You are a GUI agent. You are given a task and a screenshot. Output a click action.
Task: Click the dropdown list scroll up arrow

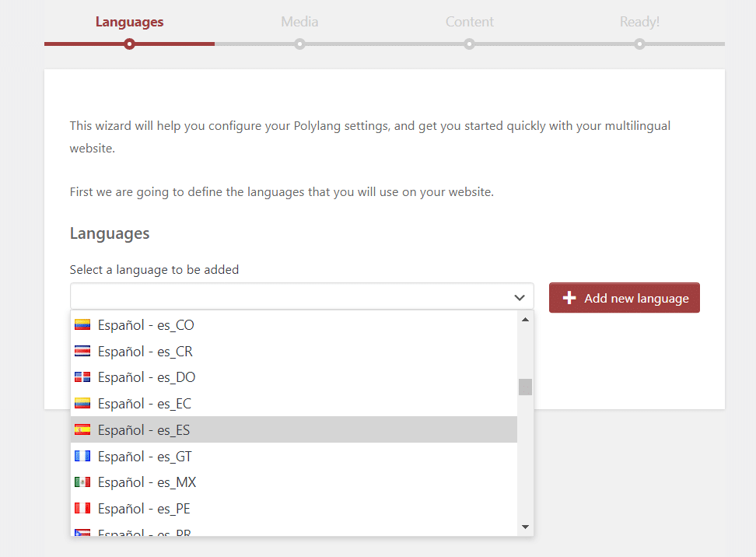tap(526, 320)
